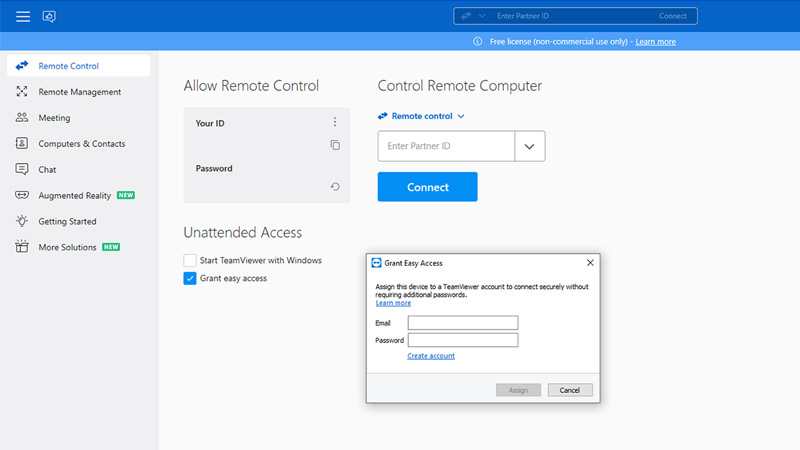Click the Control Remote Computer heading

coord(460,85)
